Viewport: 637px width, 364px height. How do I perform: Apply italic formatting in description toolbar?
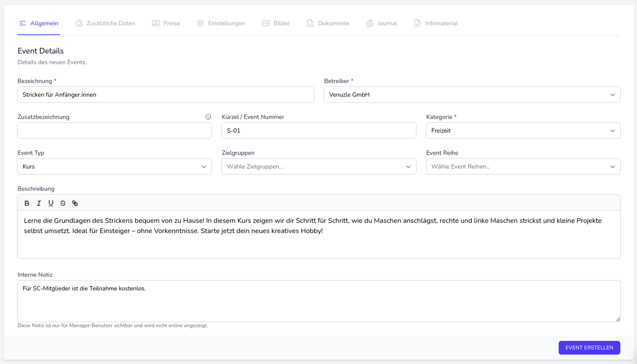39,203
